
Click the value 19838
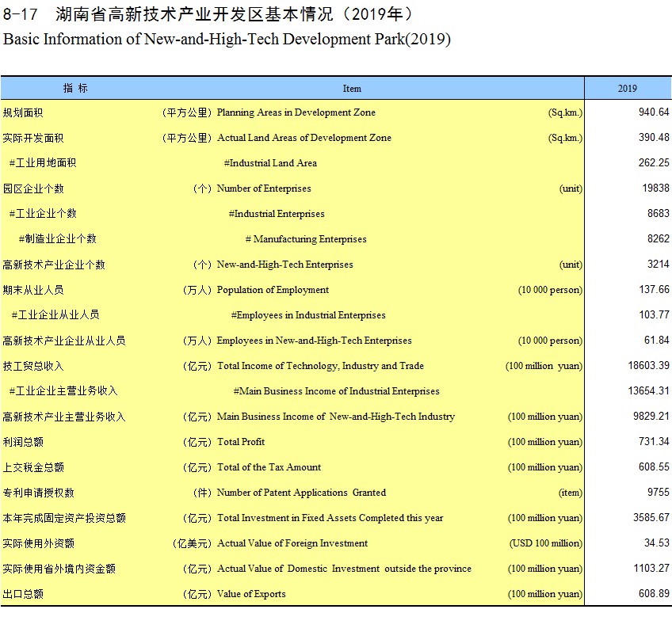click(655, 188)
